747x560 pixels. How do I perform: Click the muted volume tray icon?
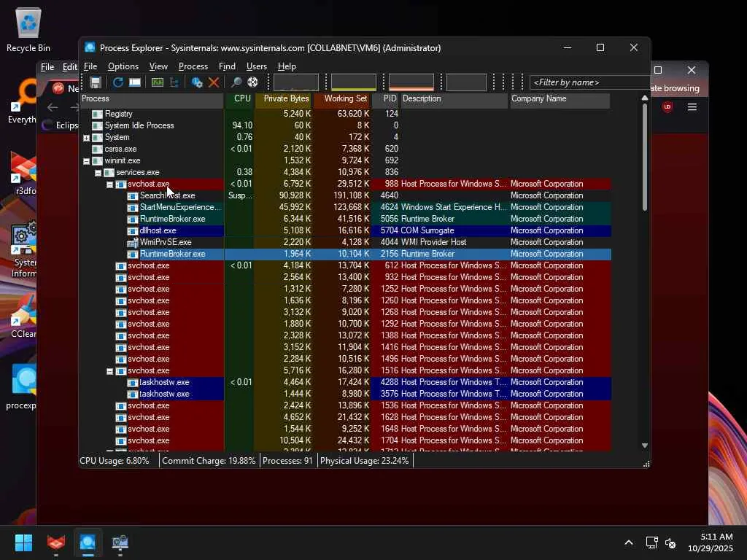pyautogui.click(x=670, y=542)
